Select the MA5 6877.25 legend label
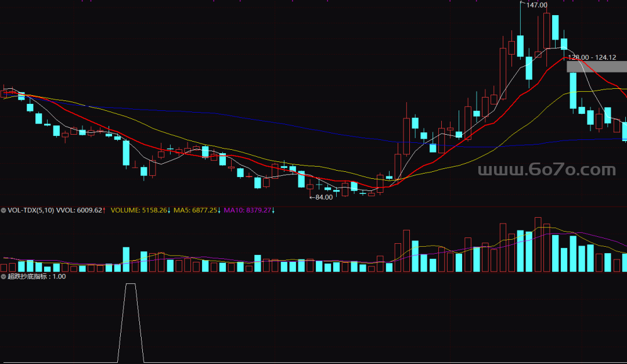Viewport: 627px width, 364px height. (195, 210)
